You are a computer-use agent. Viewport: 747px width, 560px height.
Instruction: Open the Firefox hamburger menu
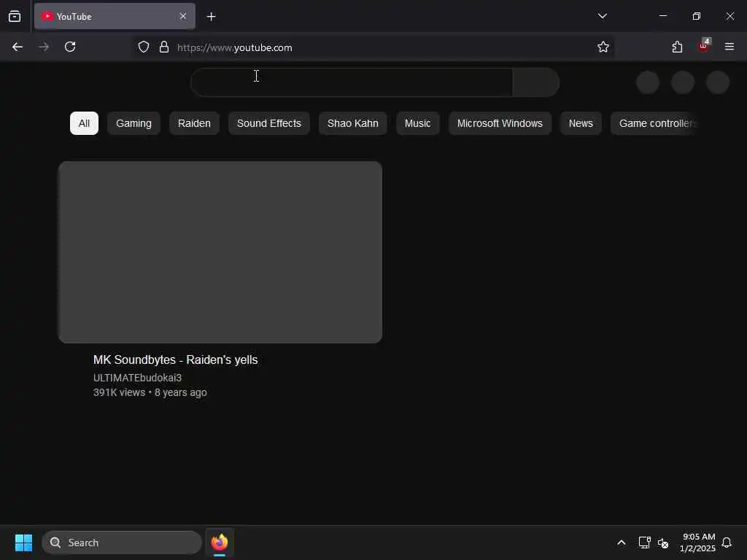(729, 47)
